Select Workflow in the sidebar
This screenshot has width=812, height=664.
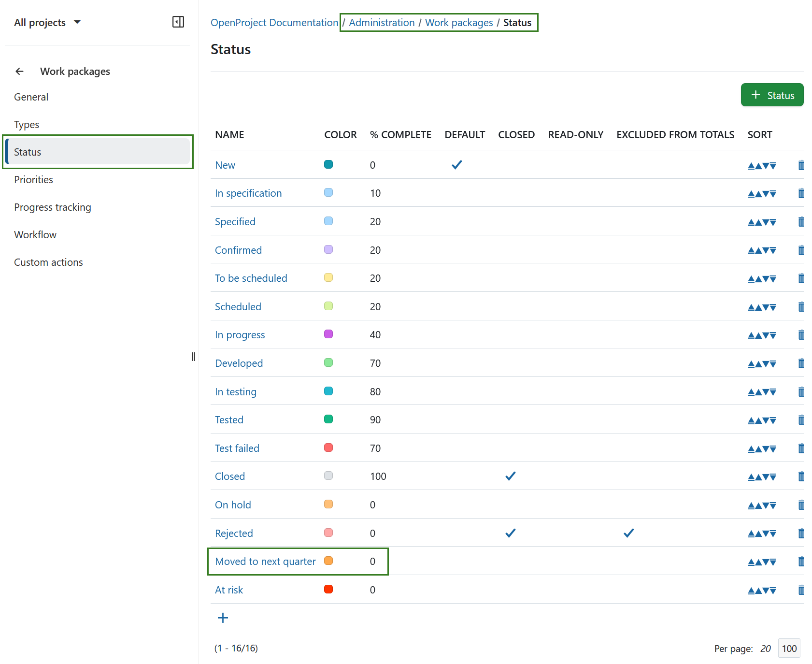coord(35,234)
